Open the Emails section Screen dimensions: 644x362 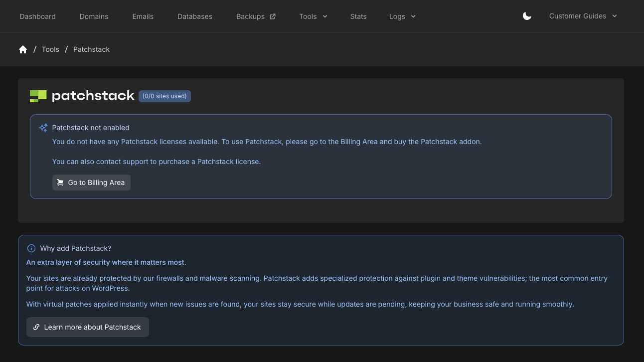(143, 16)
